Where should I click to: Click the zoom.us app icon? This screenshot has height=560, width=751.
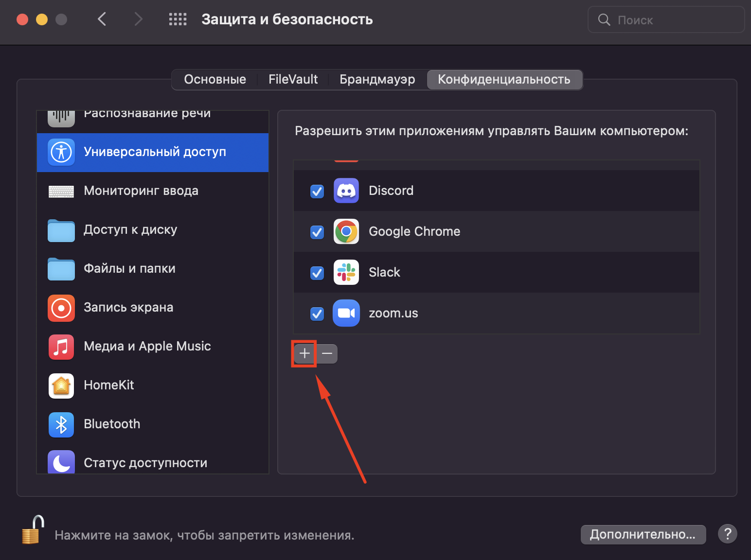(x=346, y=313)
